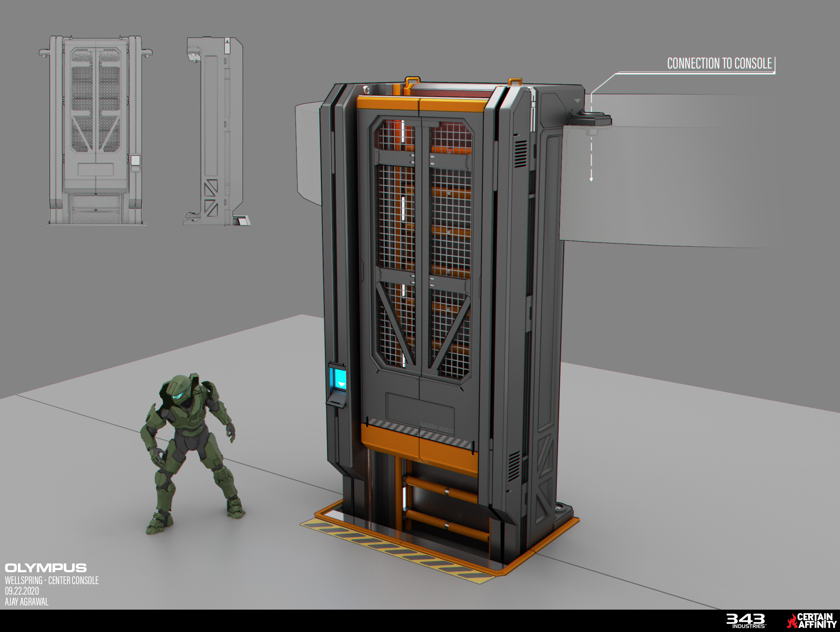Click the upper side vent grille
The image size is (840, 632).
(x=521, y=154)
